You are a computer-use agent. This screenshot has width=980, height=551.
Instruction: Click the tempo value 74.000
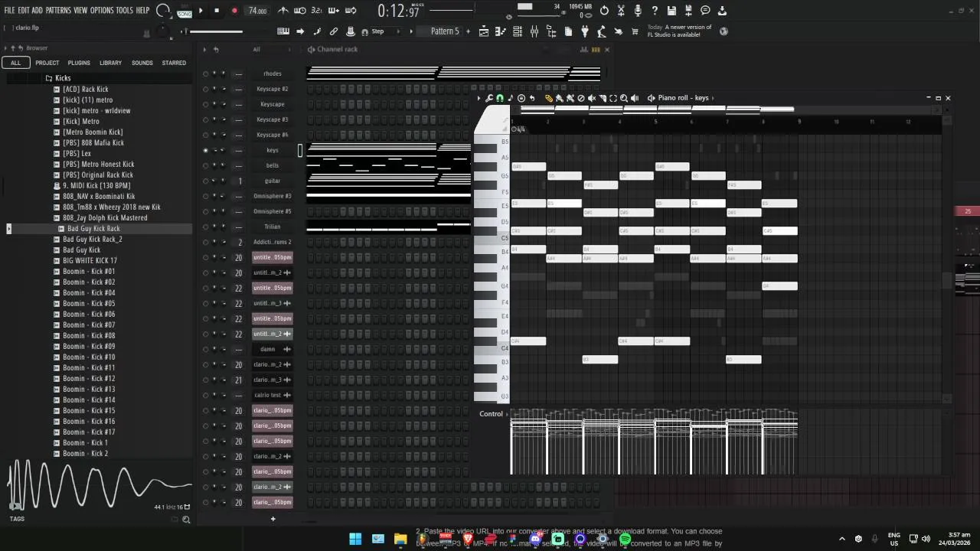(258, 11)
